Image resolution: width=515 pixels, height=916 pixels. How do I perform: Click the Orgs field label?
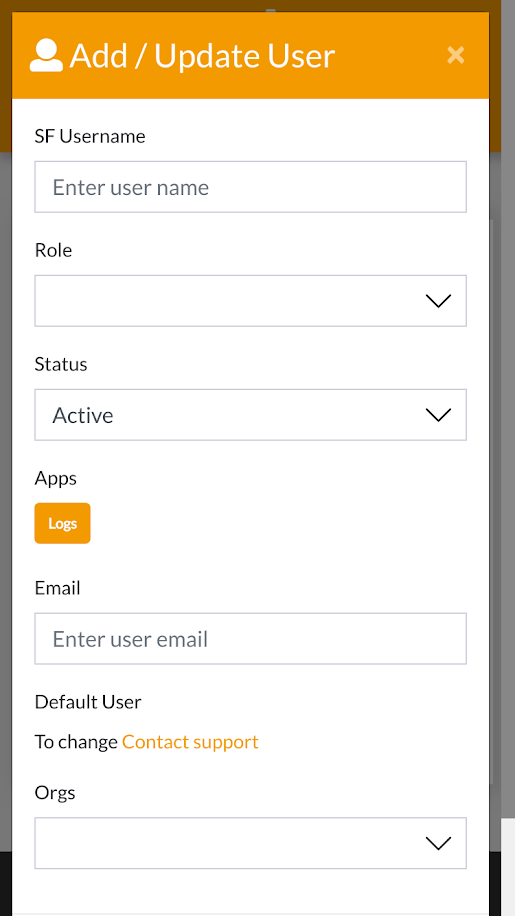pyautogui.click(x=55, y=793)
